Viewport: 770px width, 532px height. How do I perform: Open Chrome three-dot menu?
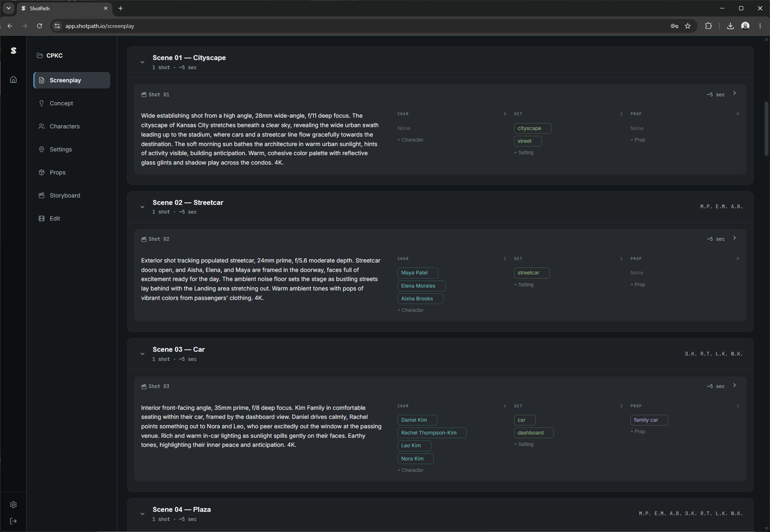[x=760, y=26]
